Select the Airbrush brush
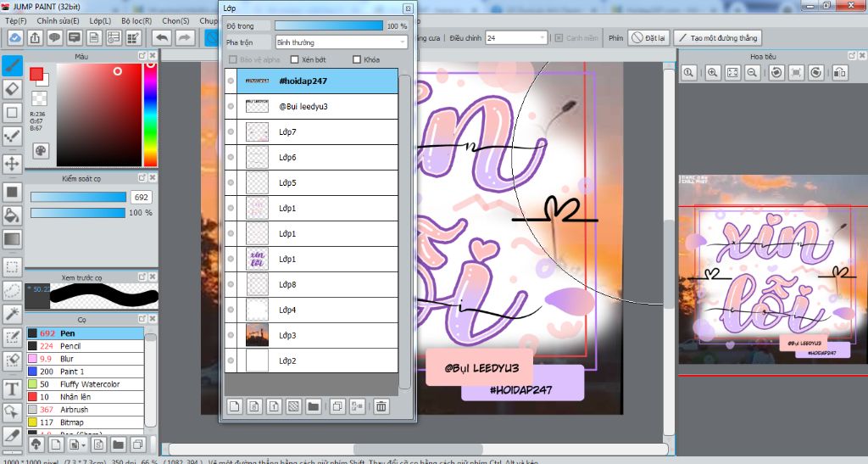Viewport: 868px width, 464px height. 86,410
